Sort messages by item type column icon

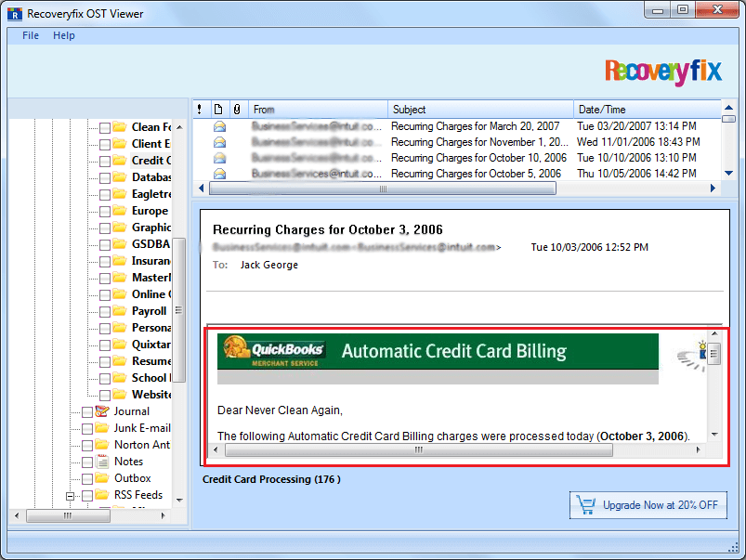point(218,110)
